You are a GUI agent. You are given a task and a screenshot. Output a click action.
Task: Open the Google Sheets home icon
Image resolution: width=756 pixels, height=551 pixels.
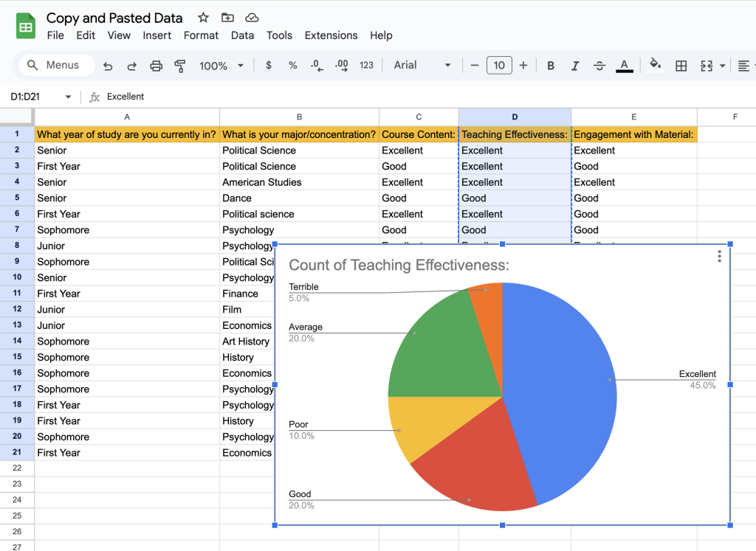[26, 26]
